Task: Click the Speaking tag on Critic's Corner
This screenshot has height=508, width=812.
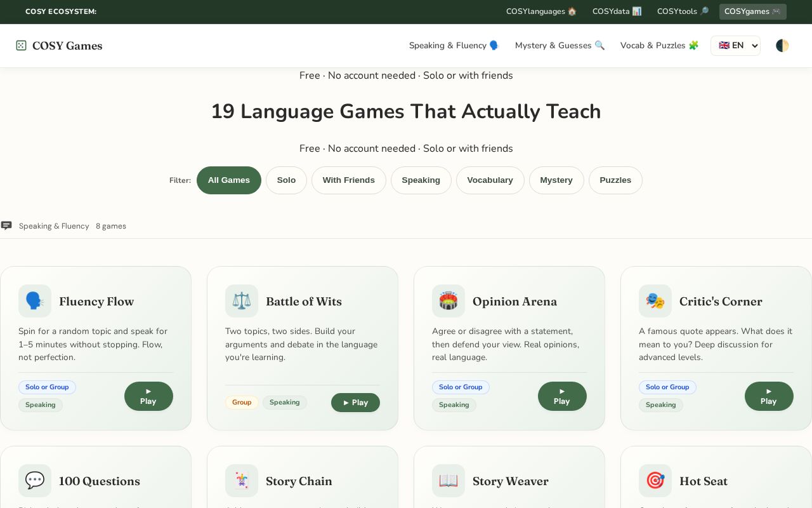Action: click(x=661, y=405)
